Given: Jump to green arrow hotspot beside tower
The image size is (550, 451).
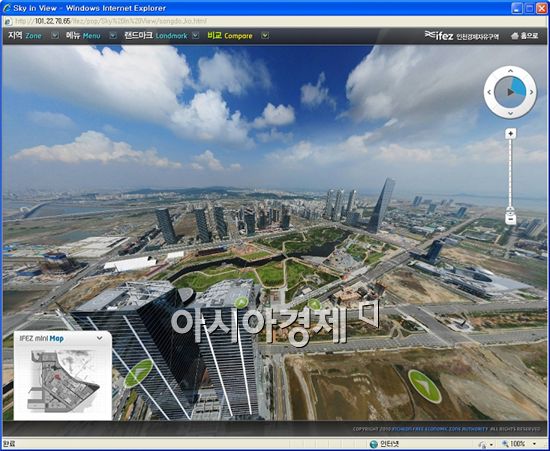Looking at the screenshot, I should pyautogui.click(x=138, y=373).
